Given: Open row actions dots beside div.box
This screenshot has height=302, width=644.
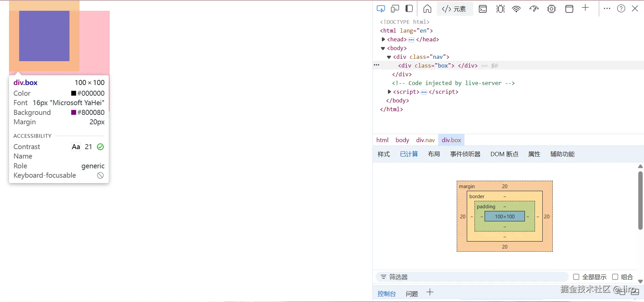Looking at the screenshot, I should 377,65.
